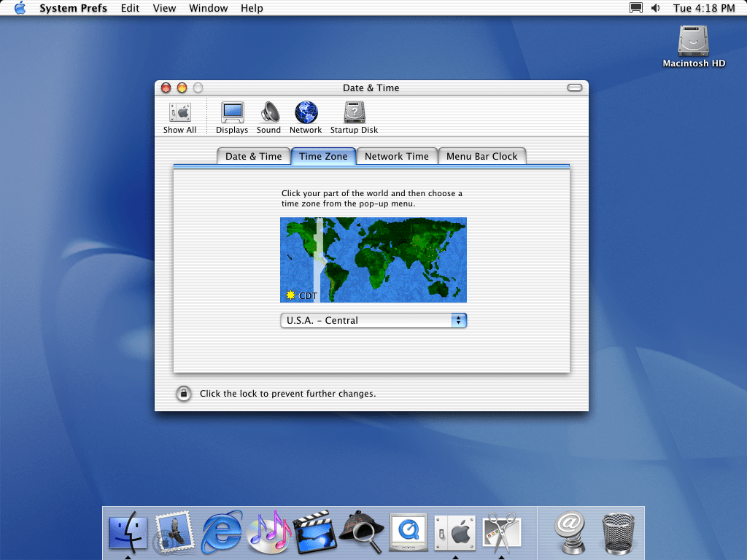
Task: Click the Trash in the Dock
Action: (x=617, y=532)
